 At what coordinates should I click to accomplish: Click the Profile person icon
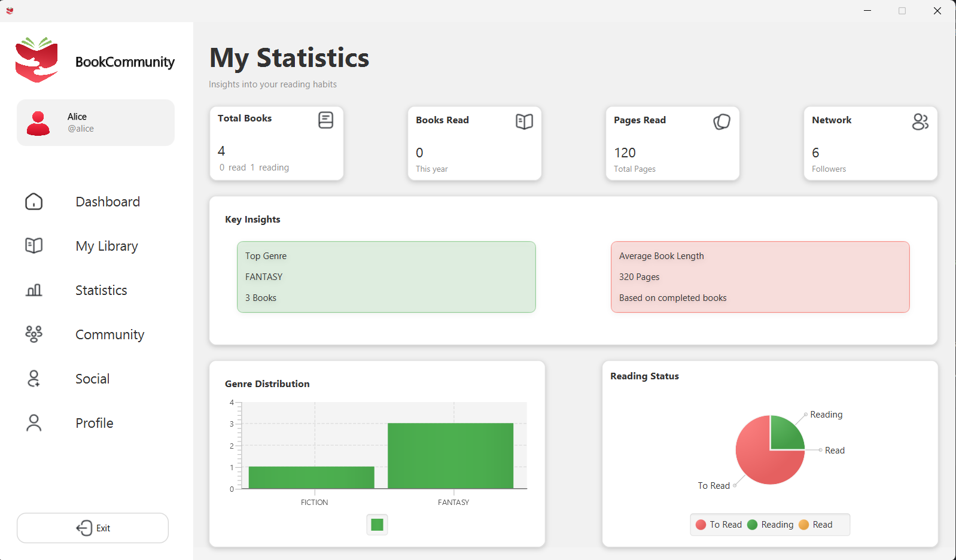coord(34,423)
